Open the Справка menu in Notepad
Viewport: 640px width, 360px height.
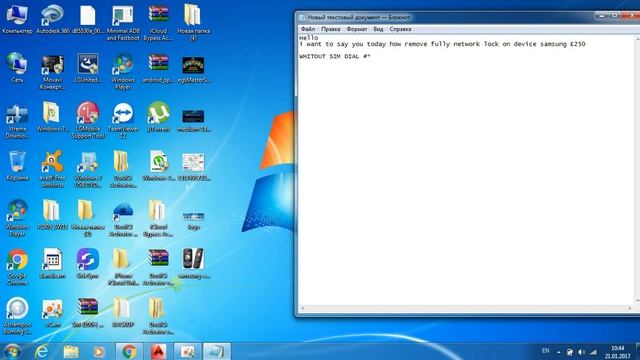point(400,29)
